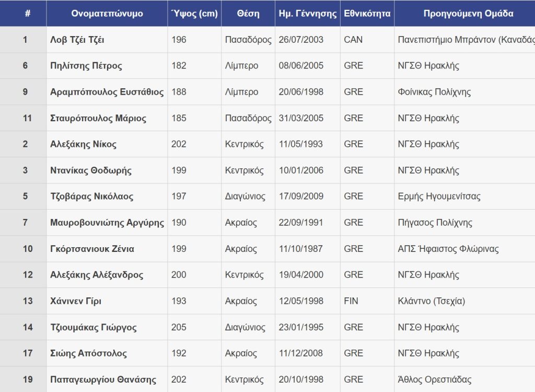
Task: Select player Αλεξάκης Νίκος
Action: tap(83, 144)
